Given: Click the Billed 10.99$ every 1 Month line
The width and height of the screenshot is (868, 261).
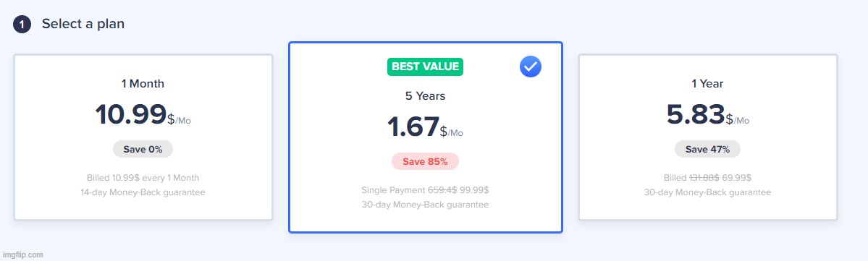Looking at the screenshot, I should [x=143, y=178].
